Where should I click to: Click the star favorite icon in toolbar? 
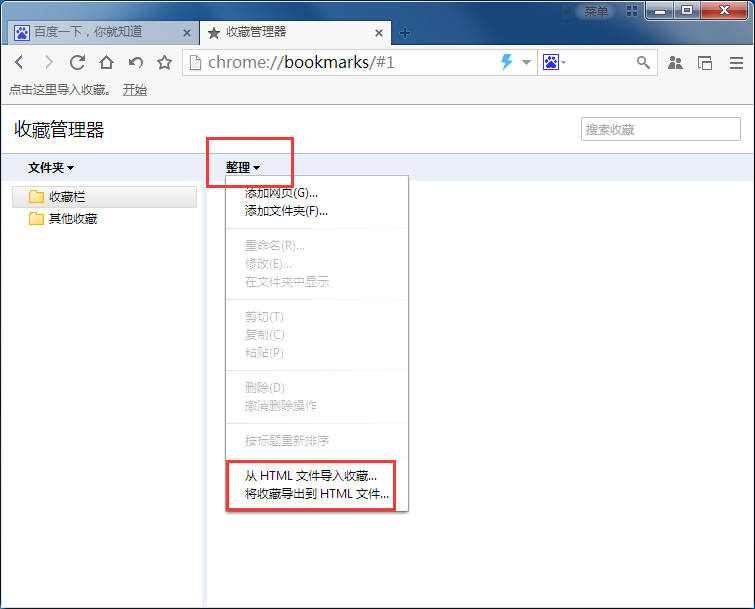tap(164, 62)
